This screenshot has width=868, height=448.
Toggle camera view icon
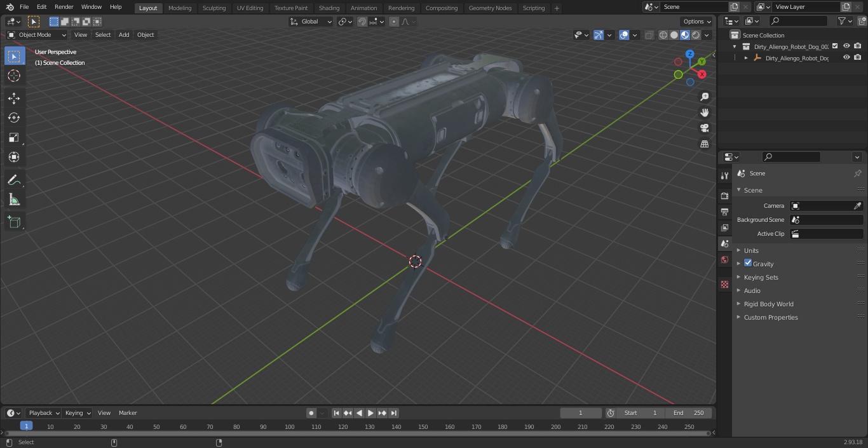[704, 128]
